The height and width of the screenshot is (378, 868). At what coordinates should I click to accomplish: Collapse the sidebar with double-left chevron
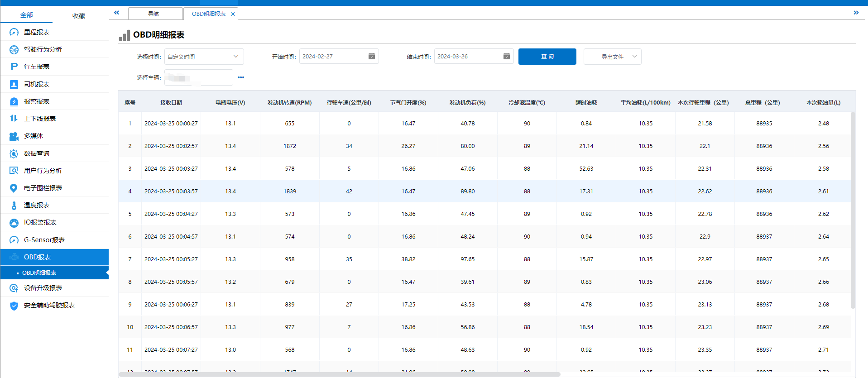[116, 13]
